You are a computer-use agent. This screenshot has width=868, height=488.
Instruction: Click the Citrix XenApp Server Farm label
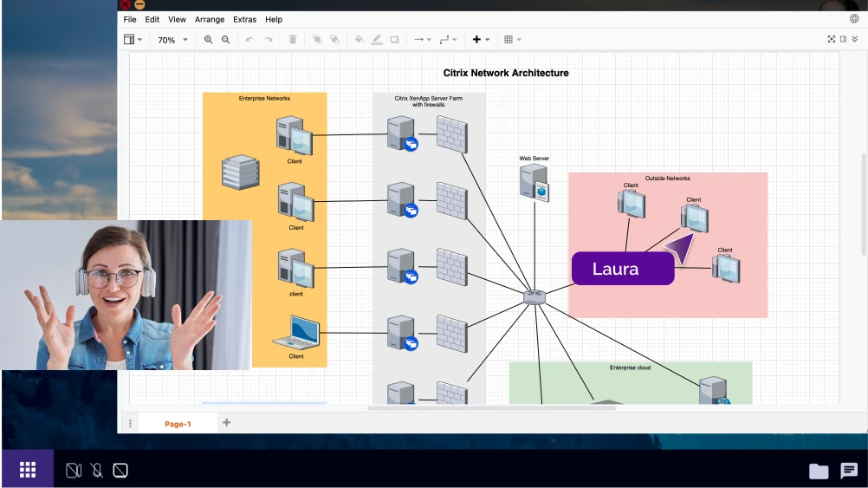(x=429, y=101)
